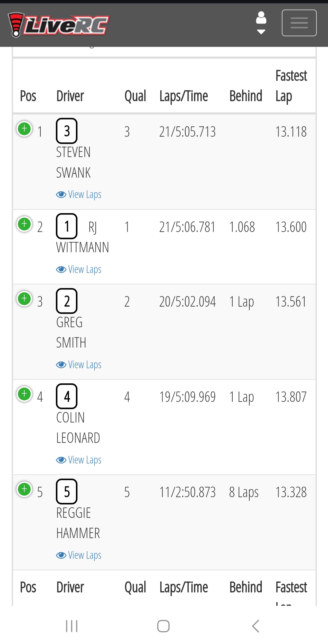
Task: View laps for Steven Swank
Action: pos(79,195)
